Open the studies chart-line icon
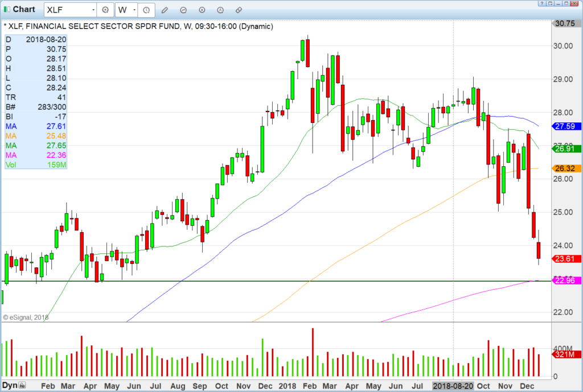The image size is (583, 392). click(183, 10)
